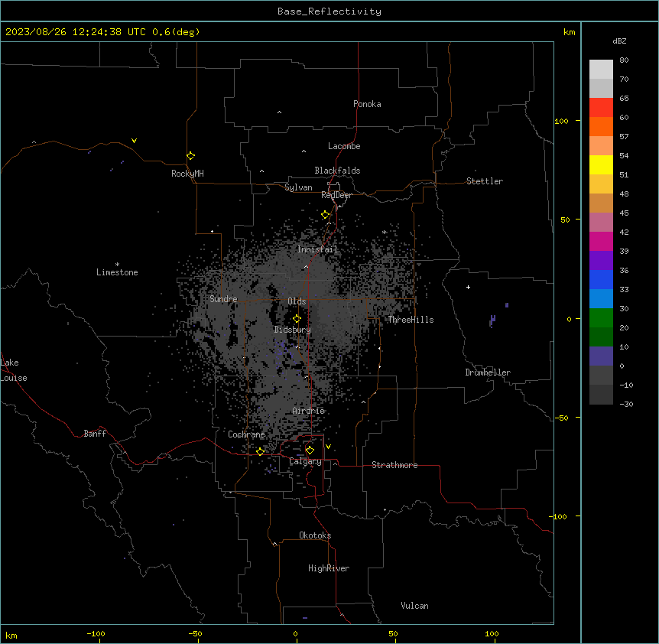
Task: Click the white asterisk above Limestone label
Action: [117, 265]
